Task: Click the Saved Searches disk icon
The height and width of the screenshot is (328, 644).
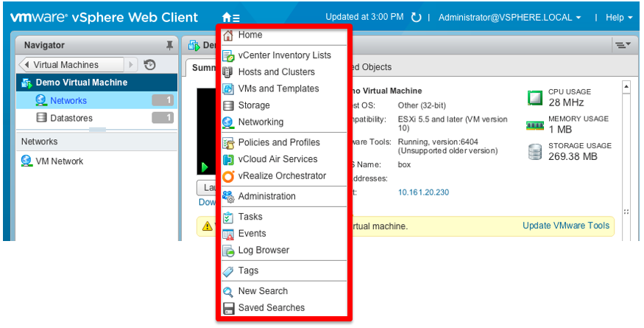Action: coord(228,309)
